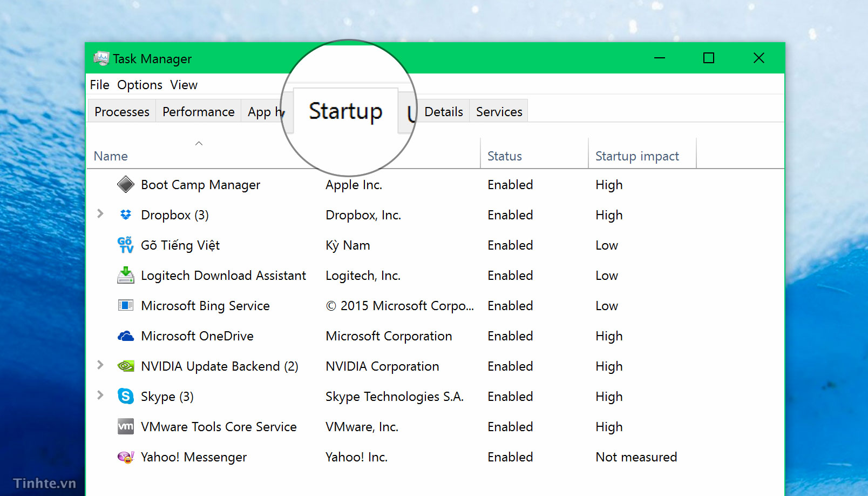The image size is (868, 496).
Task: Click the Not measured startup impact cell
Action: [x=636, y=457]
